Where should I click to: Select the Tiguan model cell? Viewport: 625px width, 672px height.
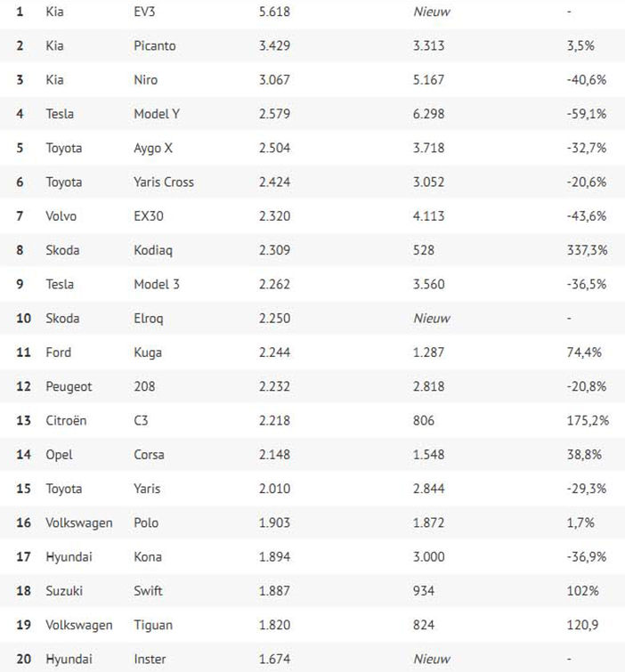[x=153, y=625]
